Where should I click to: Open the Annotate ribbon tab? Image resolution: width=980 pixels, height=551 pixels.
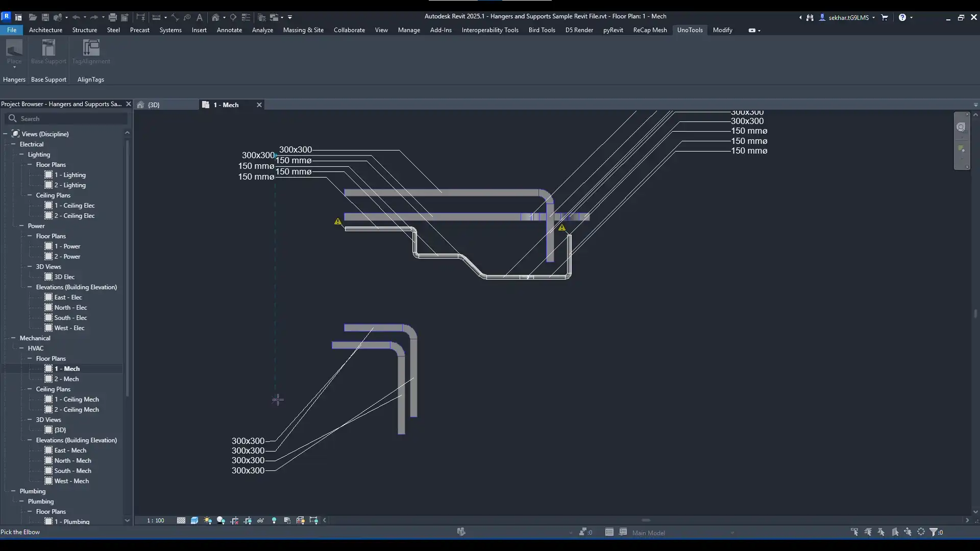229,30
